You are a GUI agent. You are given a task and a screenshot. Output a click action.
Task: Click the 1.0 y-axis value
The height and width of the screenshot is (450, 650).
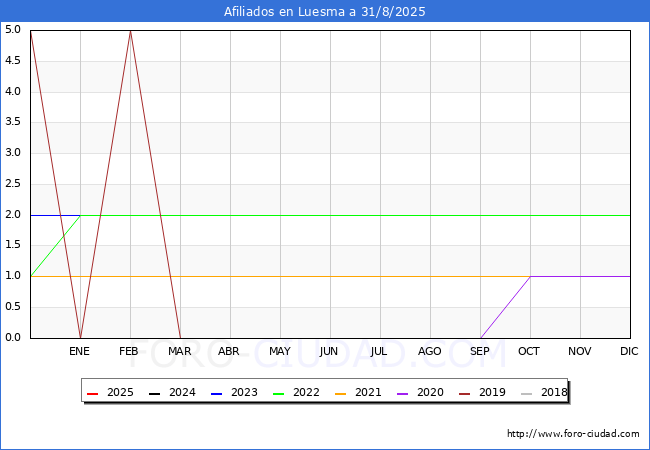click(13, 276)
